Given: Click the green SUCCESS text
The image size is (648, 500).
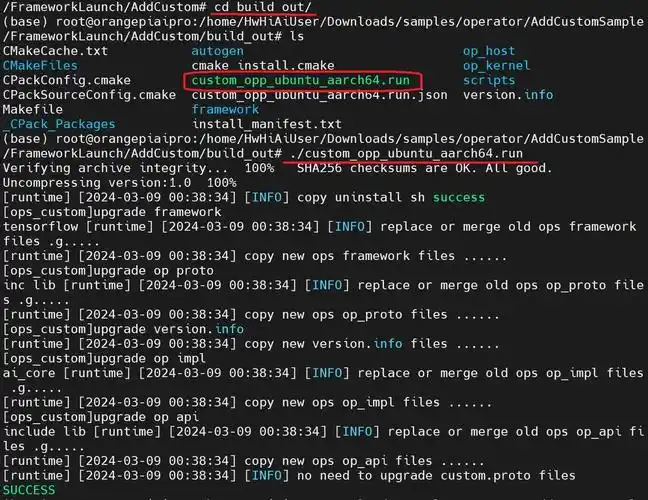Looking at the screenshot, I should point(29,490).
